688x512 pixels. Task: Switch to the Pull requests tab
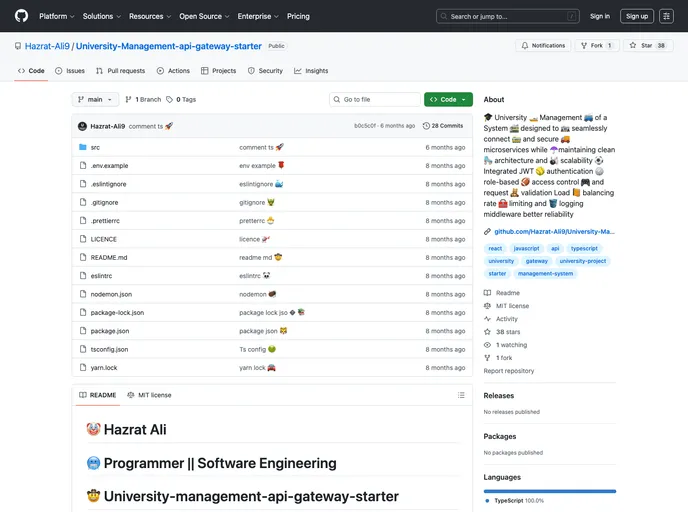pos(121,71)
